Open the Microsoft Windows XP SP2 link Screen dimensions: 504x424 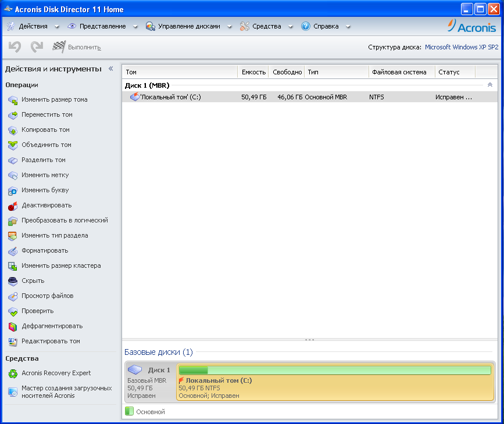pyautogui.click(x=462, y=47)
